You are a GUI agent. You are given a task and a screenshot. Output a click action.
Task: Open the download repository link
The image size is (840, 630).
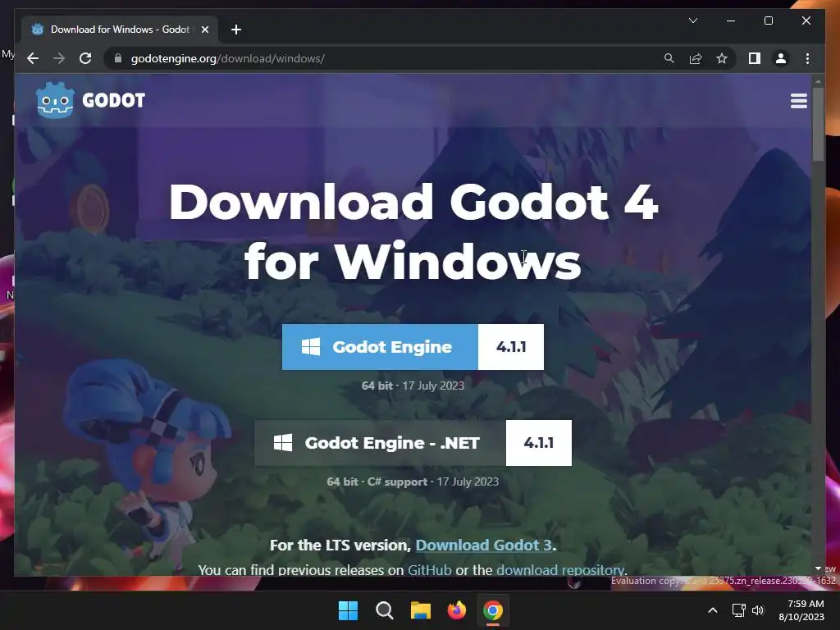point(559,569)
